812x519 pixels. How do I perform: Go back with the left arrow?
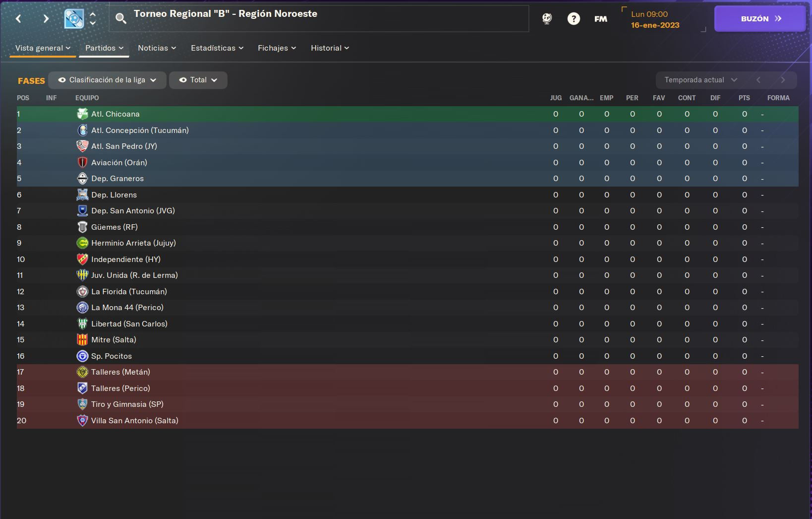point(18,19)
